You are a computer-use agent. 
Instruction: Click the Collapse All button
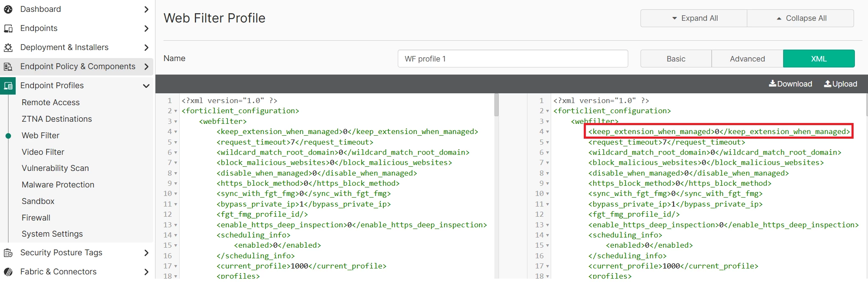(x=801, y=18)
